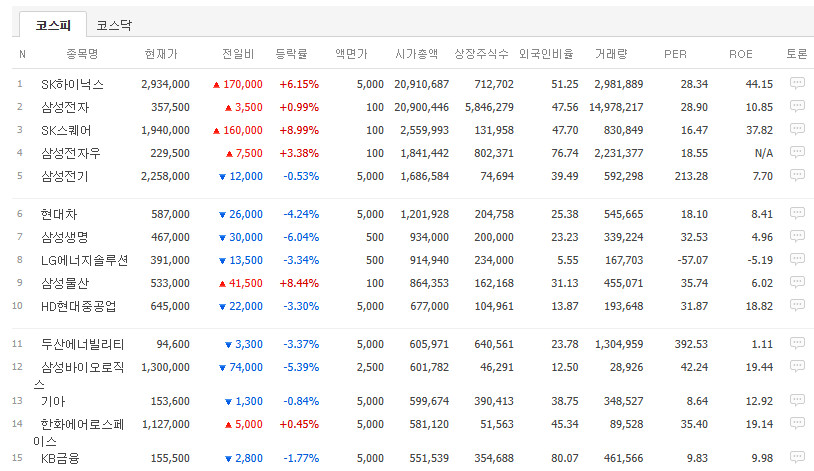Click the ROE column header
The image size is (814, 471).
point(741,54)
